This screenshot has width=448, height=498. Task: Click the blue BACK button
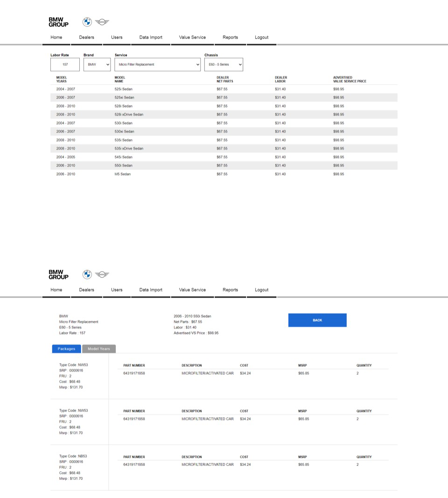coord(317,320)
